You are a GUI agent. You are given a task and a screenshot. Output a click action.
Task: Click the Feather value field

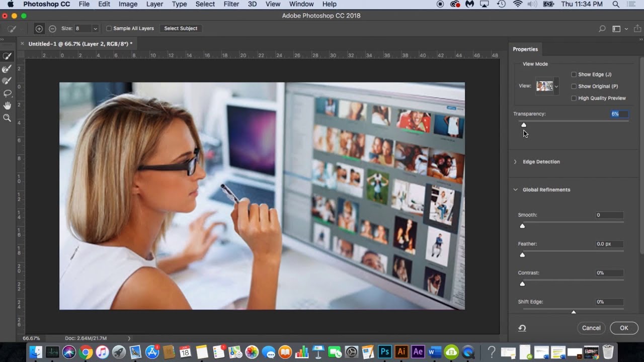click(x=609, y=244)
